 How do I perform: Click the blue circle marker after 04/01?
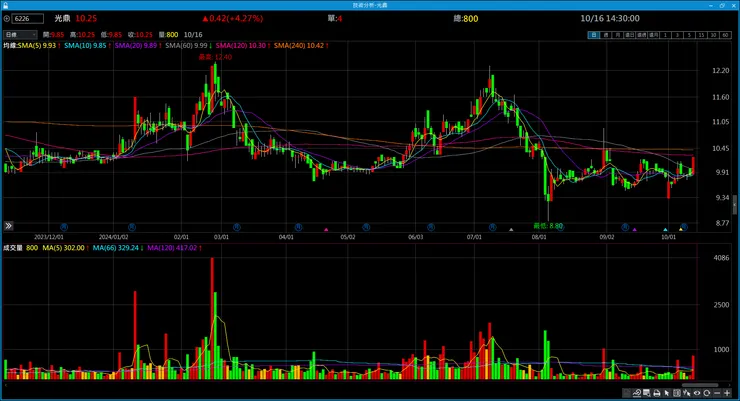tap(299, 227)
